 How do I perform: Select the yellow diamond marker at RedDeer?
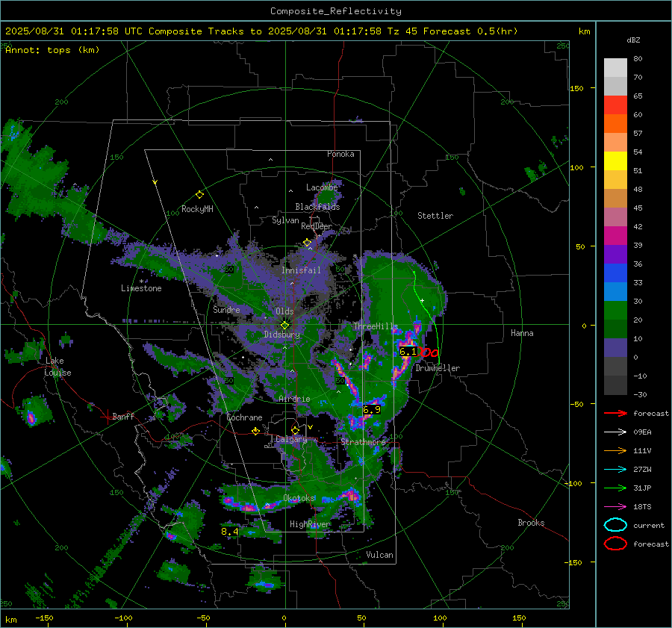tap(307, 243)
